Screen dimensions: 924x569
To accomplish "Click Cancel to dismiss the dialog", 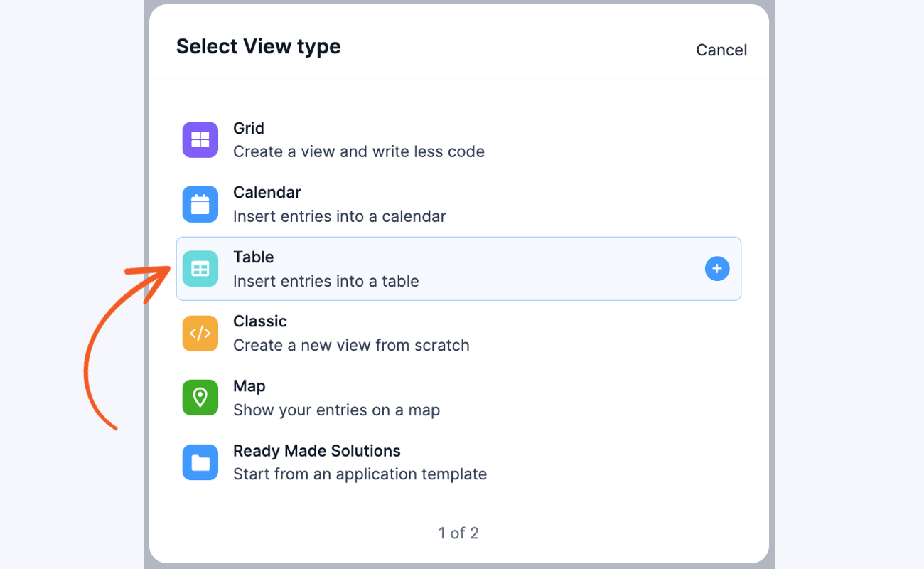I will coord(721,50).
